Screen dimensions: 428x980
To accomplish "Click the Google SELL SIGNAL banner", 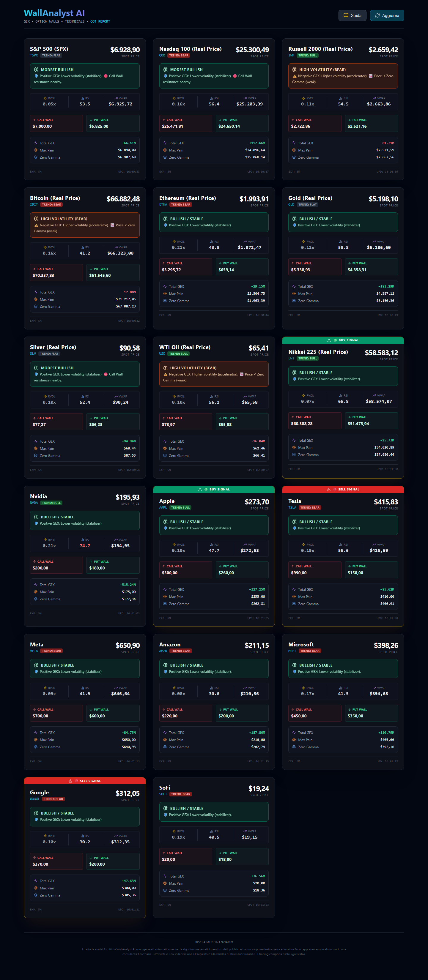I will 84,781.
